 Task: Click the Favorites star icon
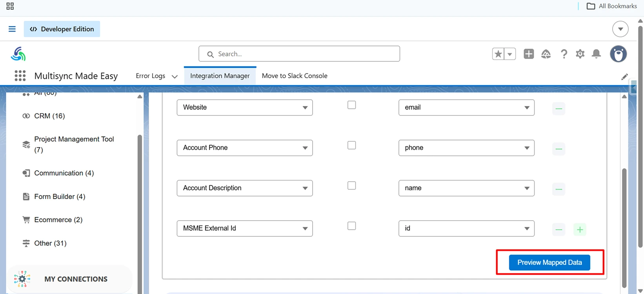tap(498, 54)
